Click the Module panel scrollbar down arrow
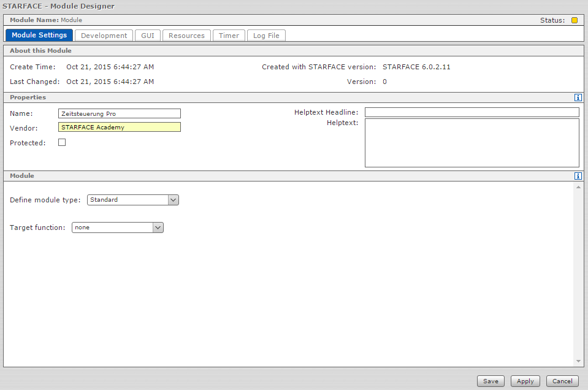588x390 pixels. 578,362
